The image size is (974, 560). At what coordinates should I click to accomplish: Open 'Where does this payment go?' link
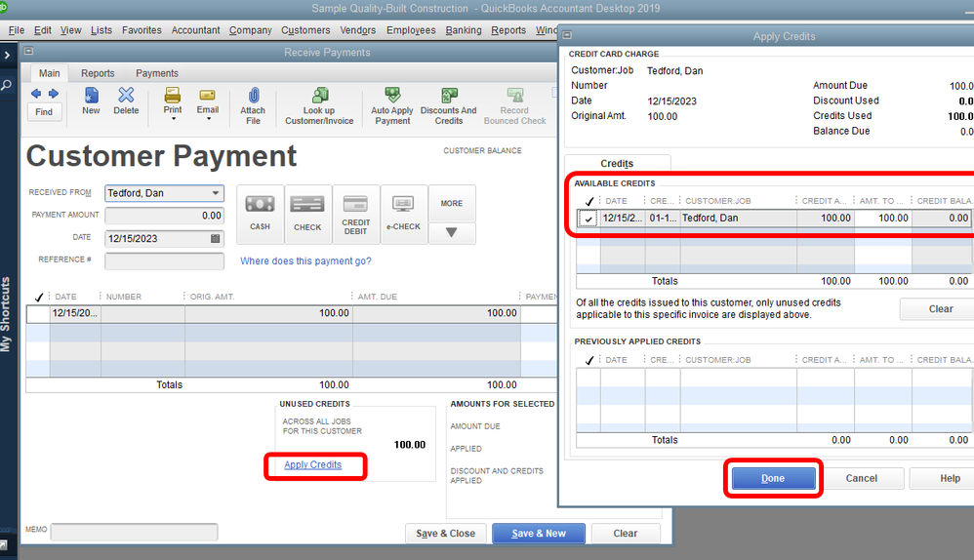305,261
